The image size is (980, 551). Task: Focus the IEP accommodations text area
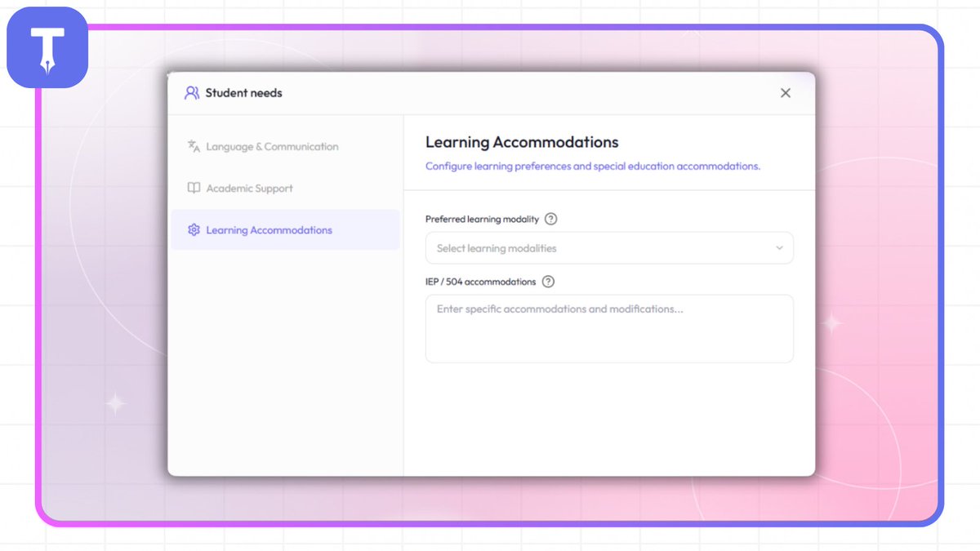click(608, 328)
